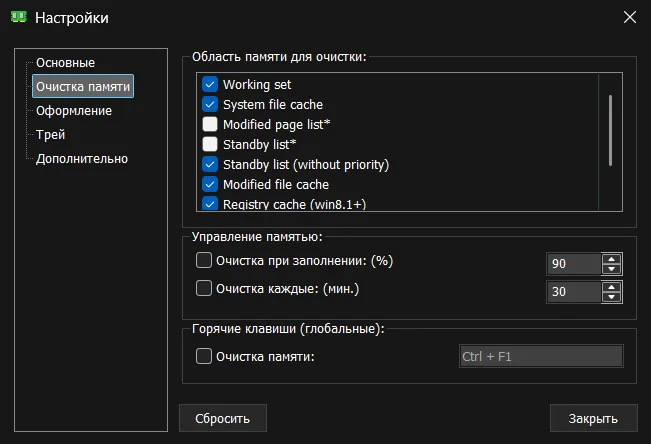
Task: Close the Настройки settings window
Action: [x=629, y=17]
